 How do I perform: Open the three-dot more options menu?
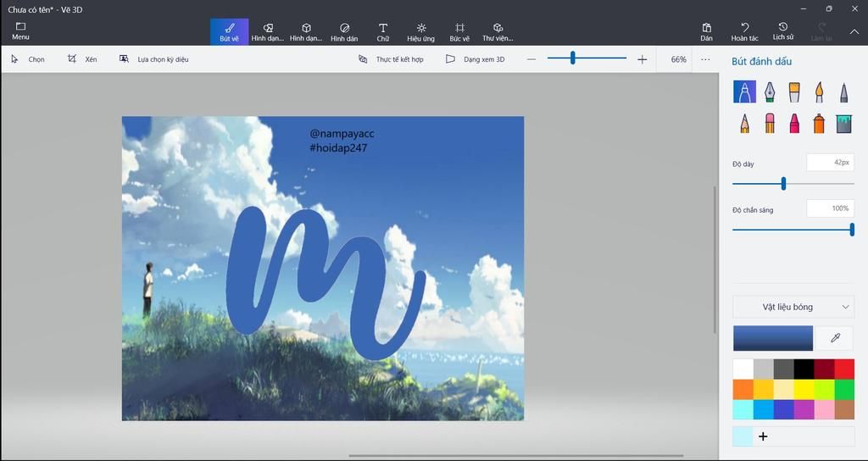point(705,59)
